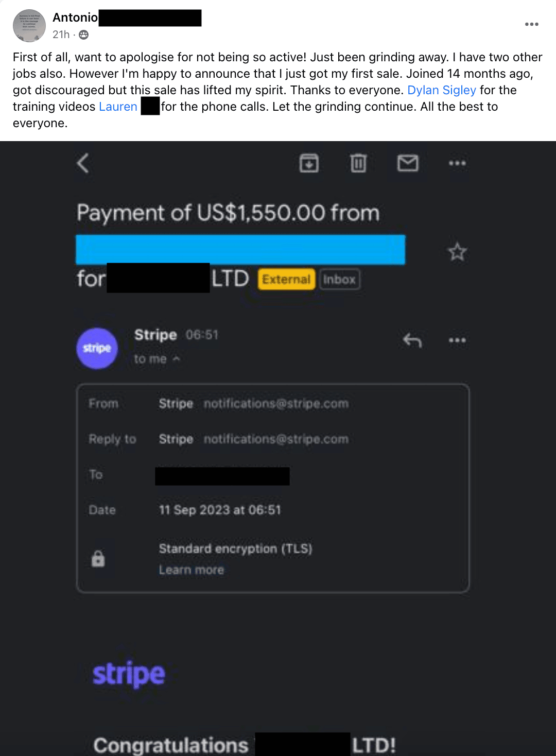
Task: Click the 21h post timestamp
Action: point(61,35)
